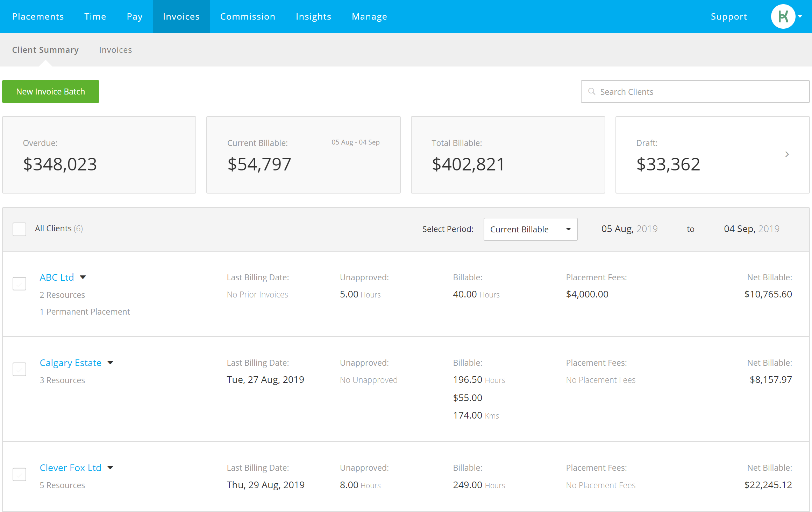Select the ABC Ltd row checkbox
812x512 pixels.
(x=20, y=284)
